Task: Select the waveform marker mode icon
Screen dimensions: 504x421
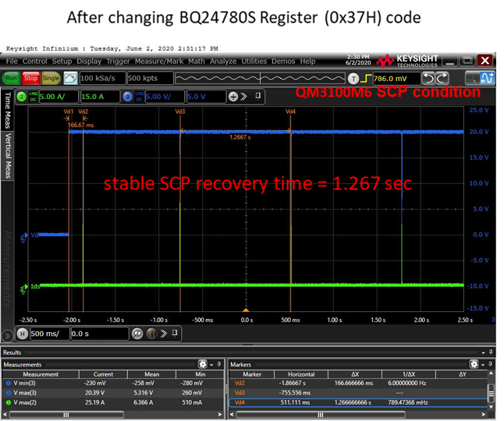Action: pos(487,79)
